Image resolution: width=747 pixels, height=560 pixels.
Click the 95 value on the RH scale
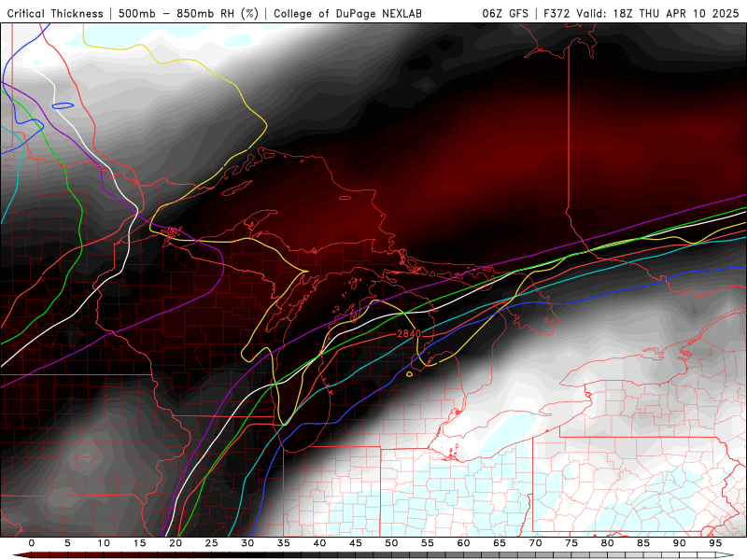[x=715, y=543]
